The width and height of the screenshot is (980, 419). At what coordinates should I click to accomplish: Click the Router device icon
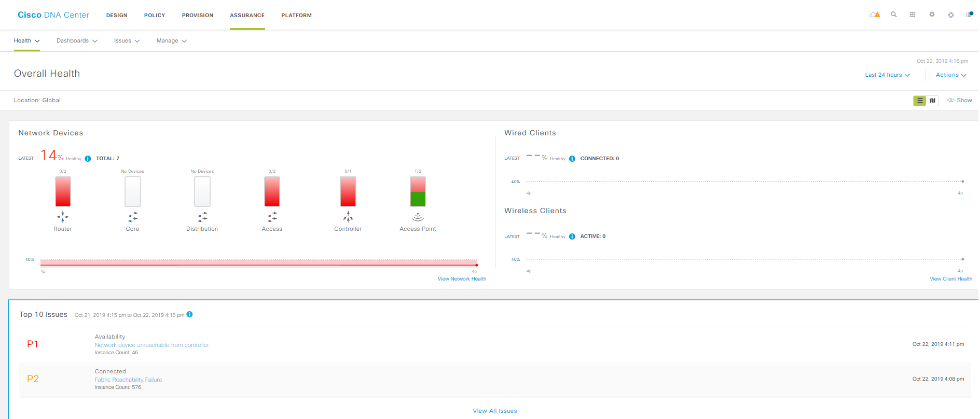[63, 217]
